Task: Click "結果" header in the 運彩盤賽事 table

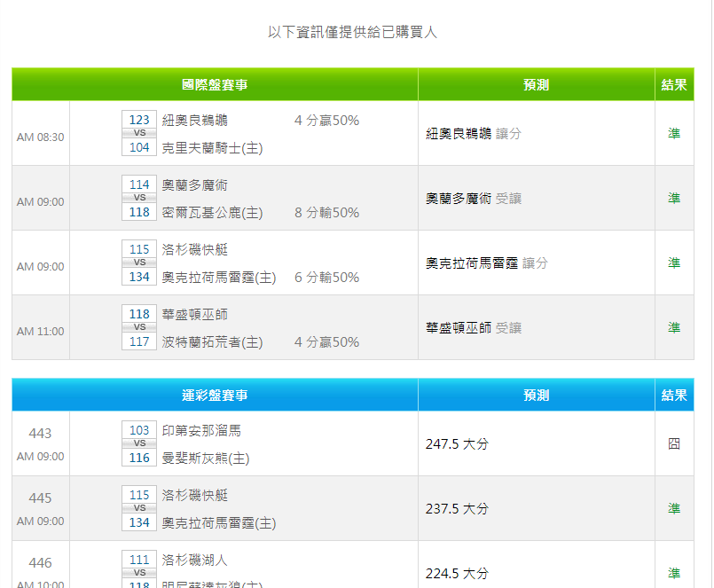Action: click(x=674, y=395)
